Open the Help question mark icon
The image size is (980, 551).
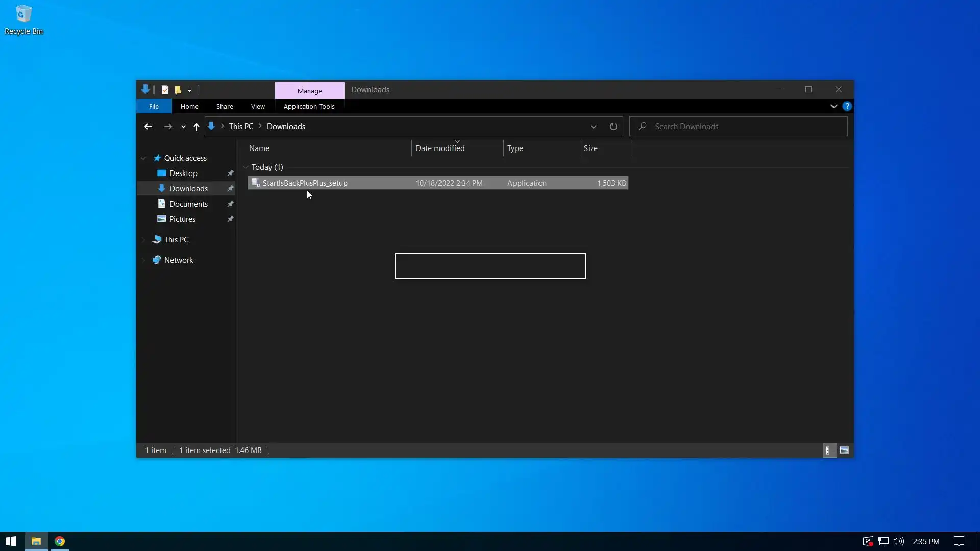point(847,106)
